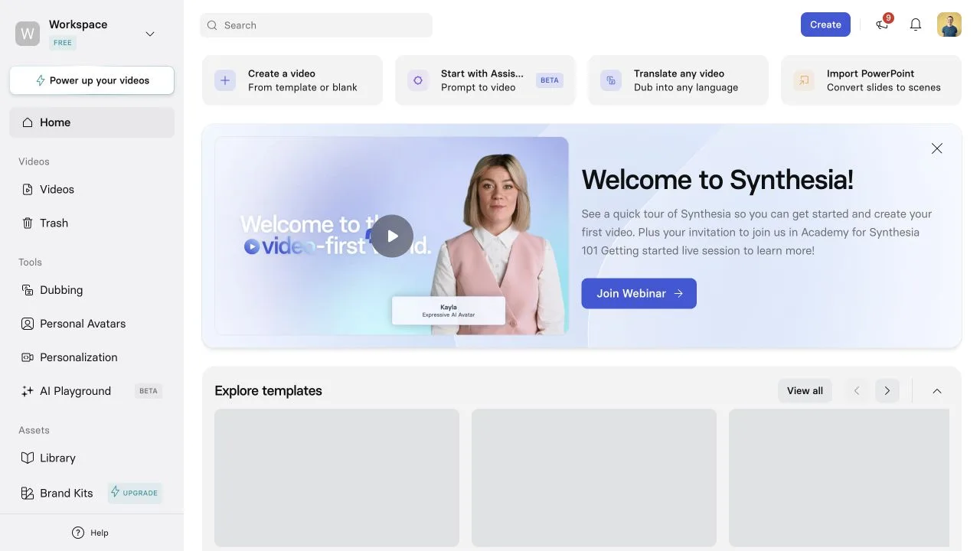Open user profile avatar menu
The image size is (980, 551).
pos(949,24)
